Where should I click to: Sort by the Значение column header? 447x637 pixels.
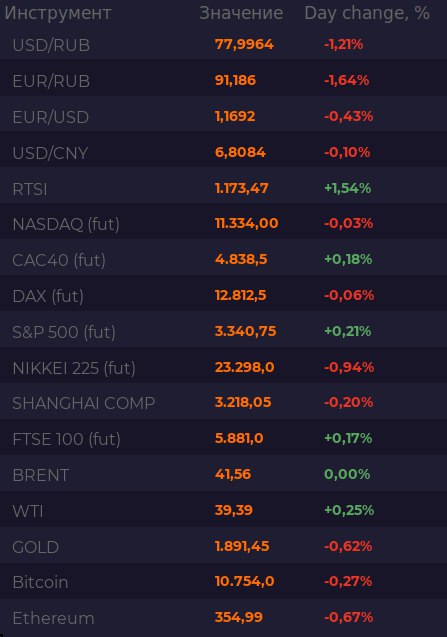coord(241,13)
